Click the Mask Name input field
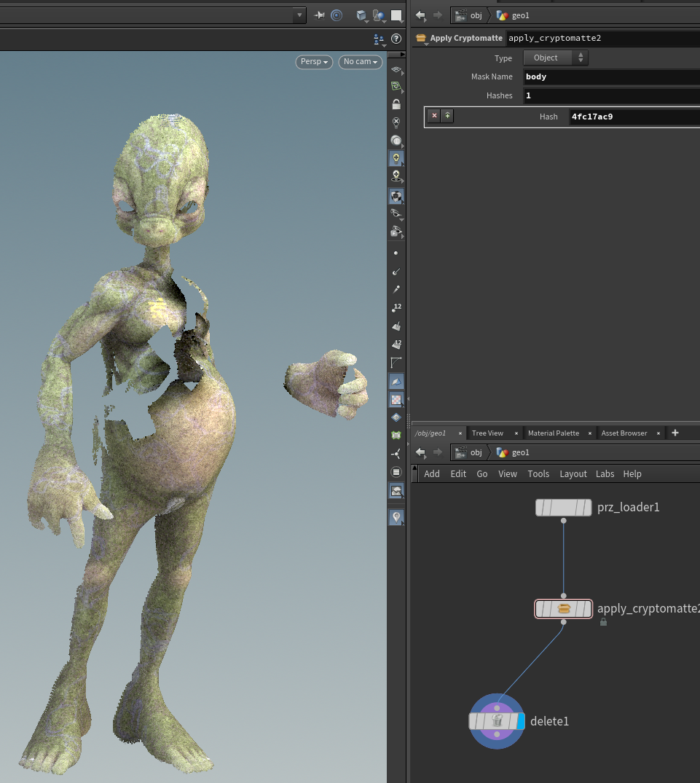700x783 pixels. coord(610,76)
